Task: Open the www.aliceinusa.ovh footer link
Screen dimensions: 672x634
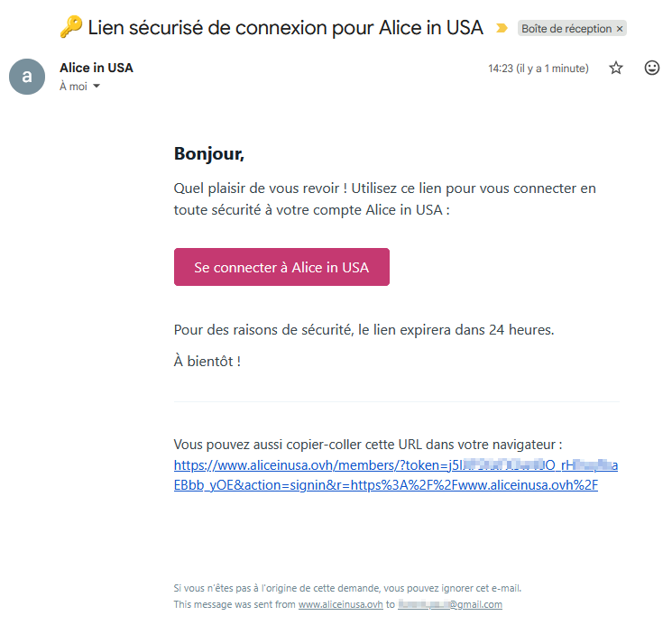Action: coord(341,604)
